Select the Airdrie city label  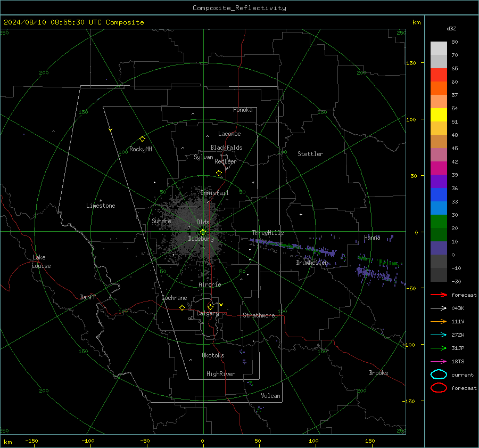click(x=210, y=284)
